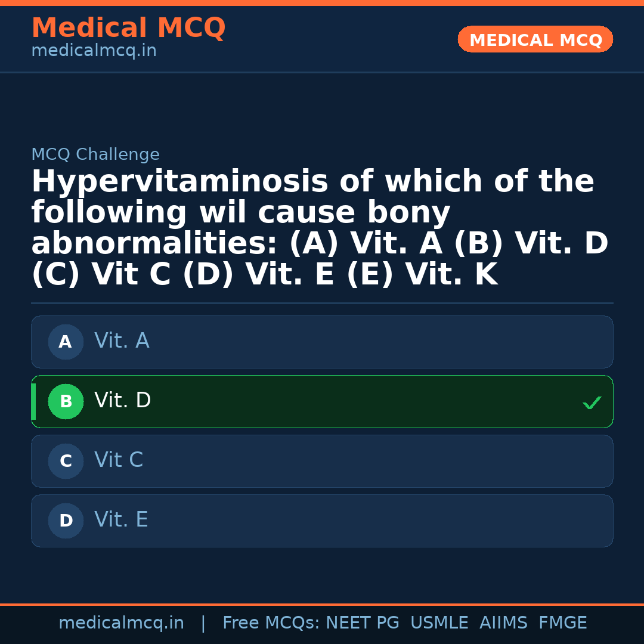
Task: Select answer option Vit. E
Action: coord(322,521)
